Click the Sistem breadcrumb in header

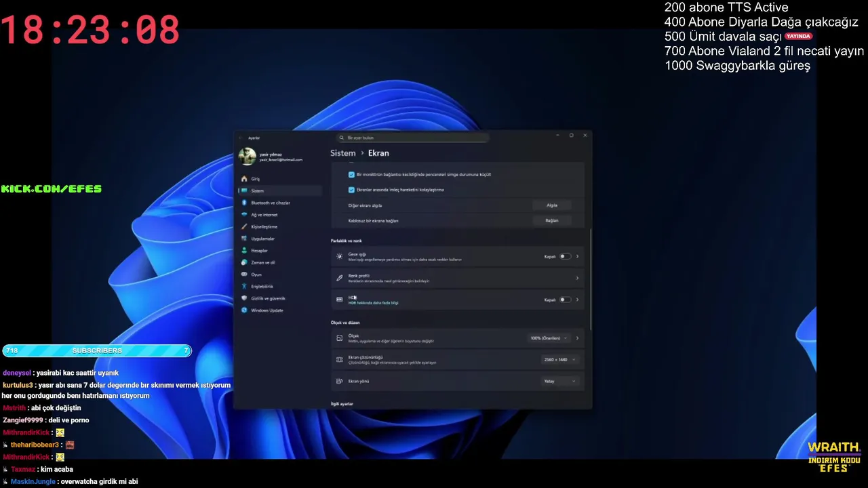342,153
